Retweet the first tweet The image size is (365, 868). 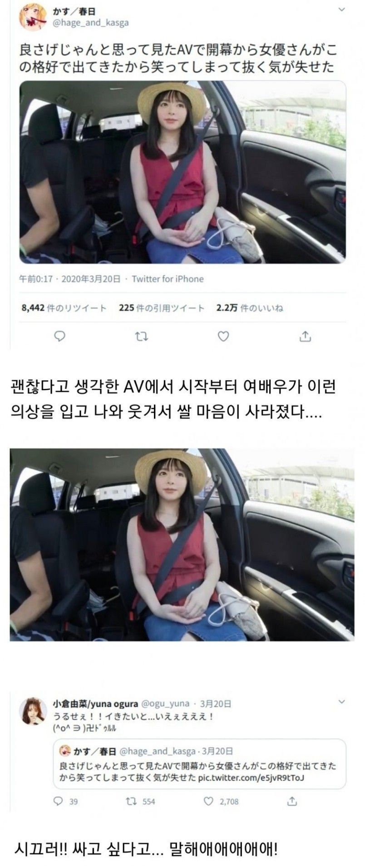[x=142, y=336]
